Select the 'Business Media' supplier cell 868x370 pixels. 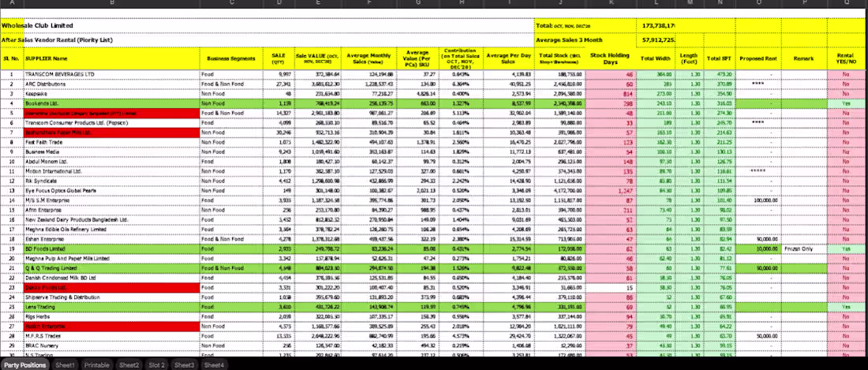pos(111,151)
